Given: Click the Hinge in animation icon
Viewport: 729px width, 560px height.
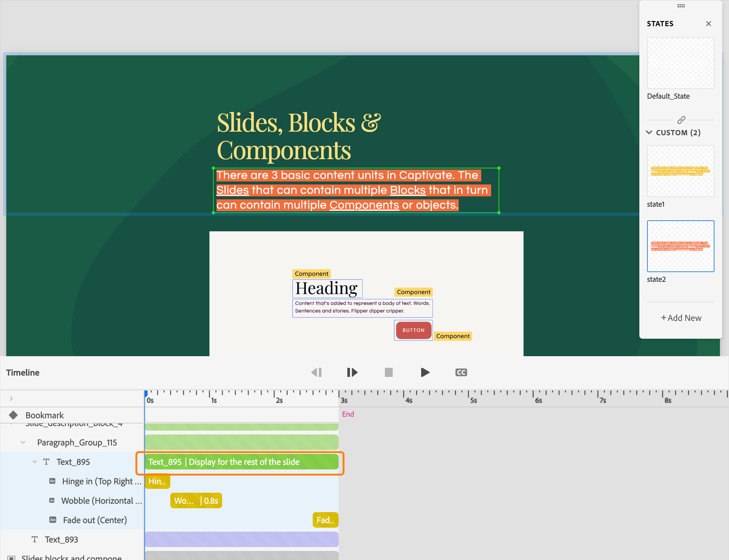Looking at the screenshot, I should coord(52,481).
